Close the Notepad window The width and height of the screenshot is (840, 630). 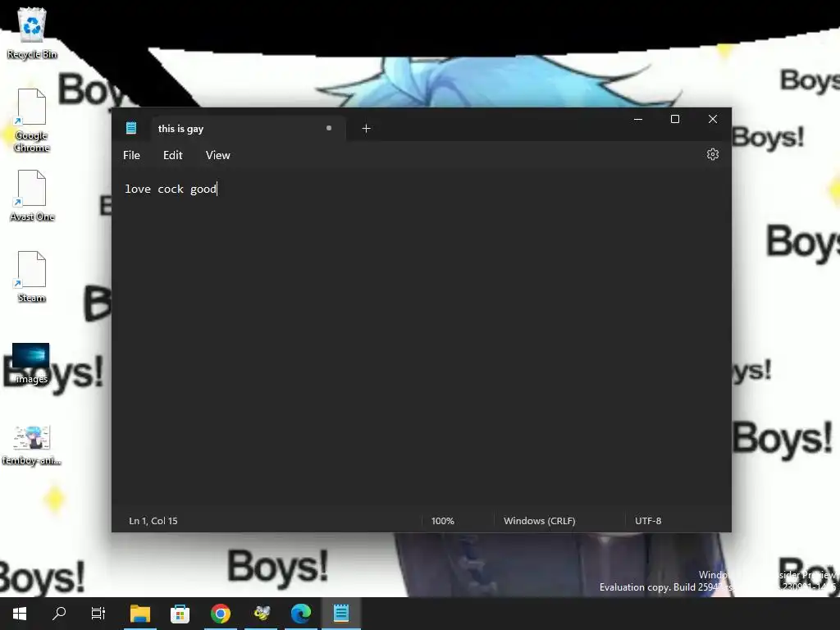pyautogui.click(x=713, y=120)
